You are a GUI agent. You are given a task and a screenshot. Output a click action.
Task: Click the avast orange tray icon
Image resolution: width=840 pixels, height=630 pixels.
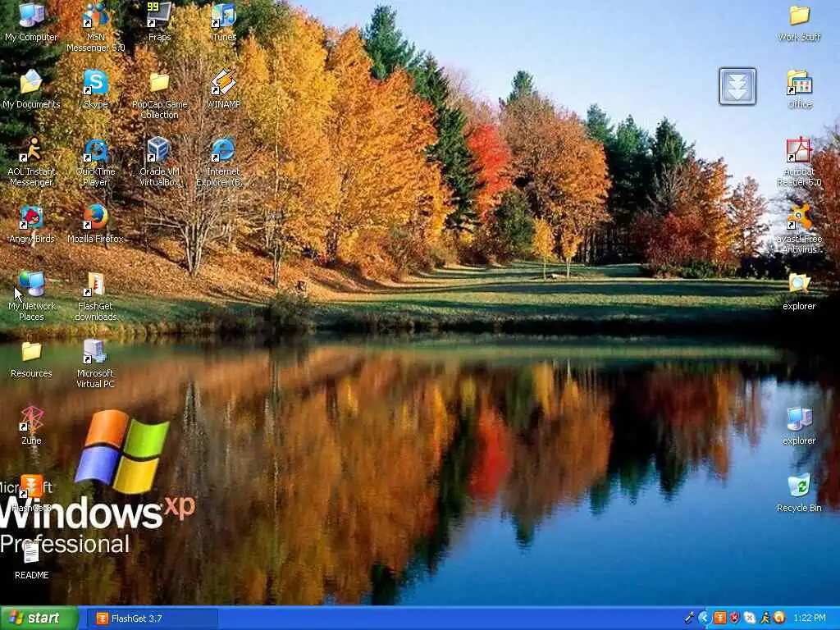point(779,619)
